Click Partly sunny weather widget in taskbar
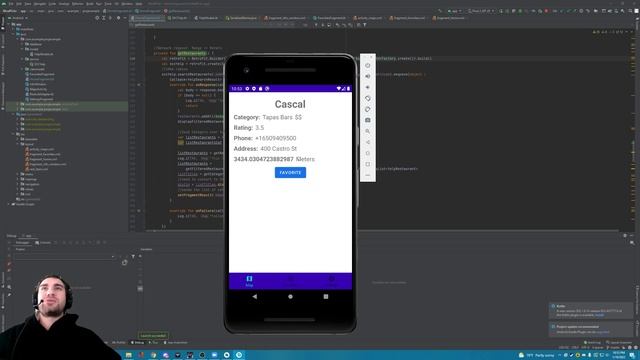This screenshot has height=360, width=640. click(x=537, y=355)
